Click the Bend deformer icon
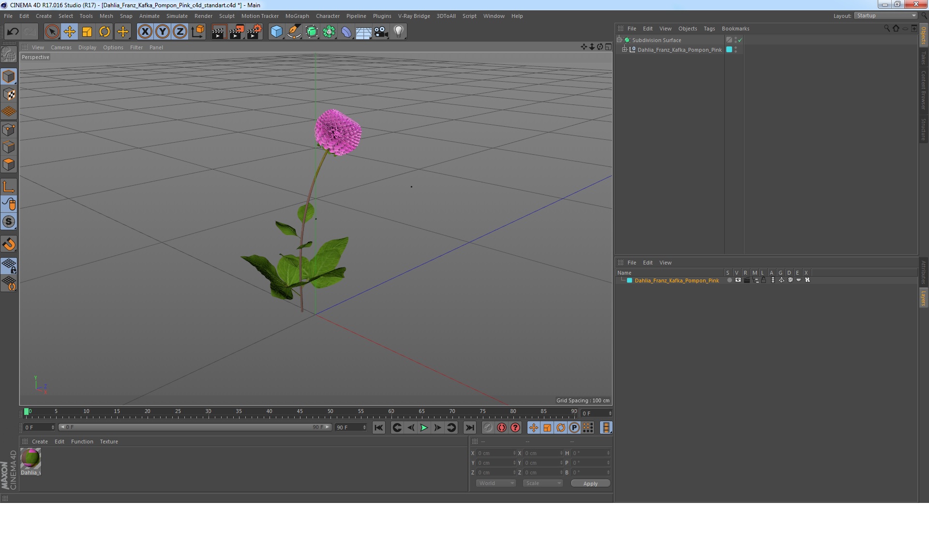This screenshot has height=560, width=929. coord(346,32)
